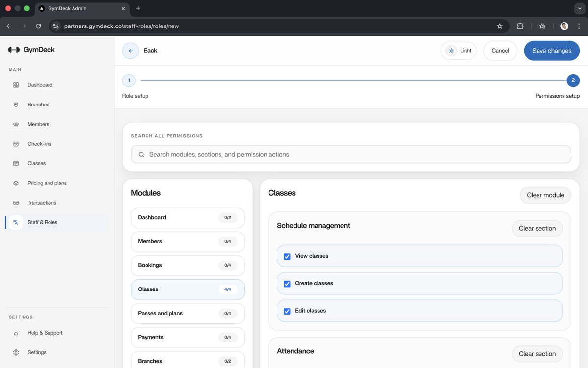588x368 pixels.
Task: Click Save changes button
Action: (552, 51)
